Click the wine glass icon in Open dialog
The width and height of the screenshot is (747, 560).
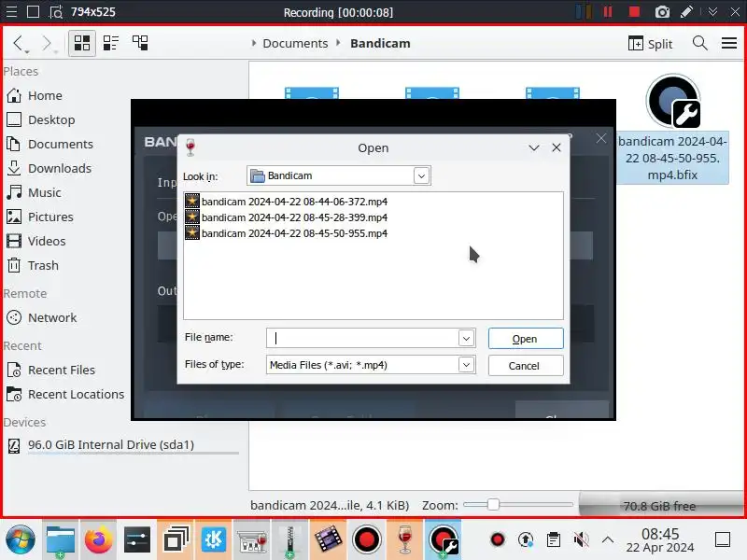click(190, 147)
